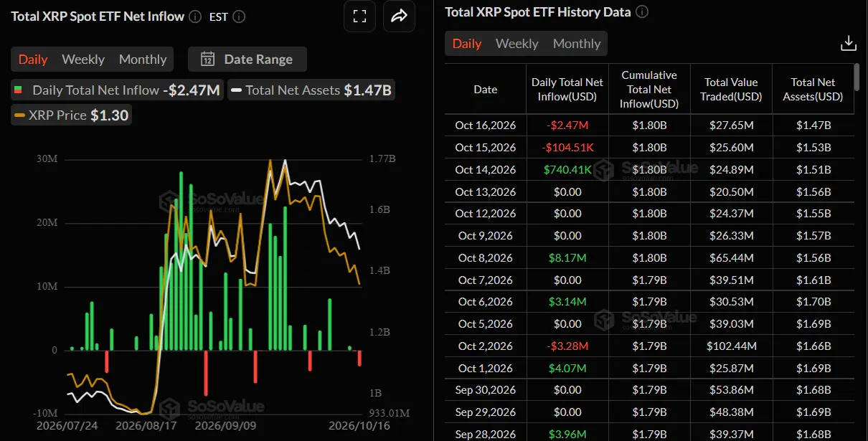This screenshot has width=868, height=441.
Task: Toggle XRP Price series
Action: coord(72,115)
